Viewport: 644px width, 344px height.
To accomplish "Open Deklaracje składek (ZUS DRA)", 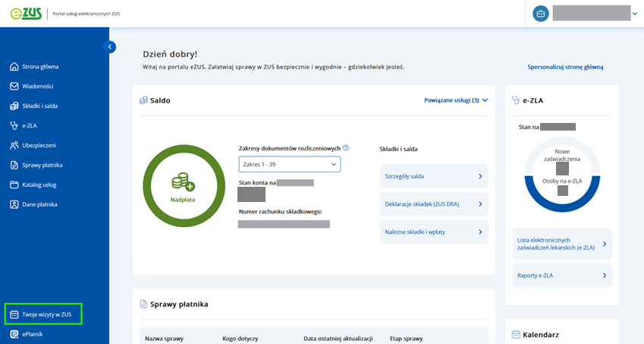I will (x=433, y=204).
